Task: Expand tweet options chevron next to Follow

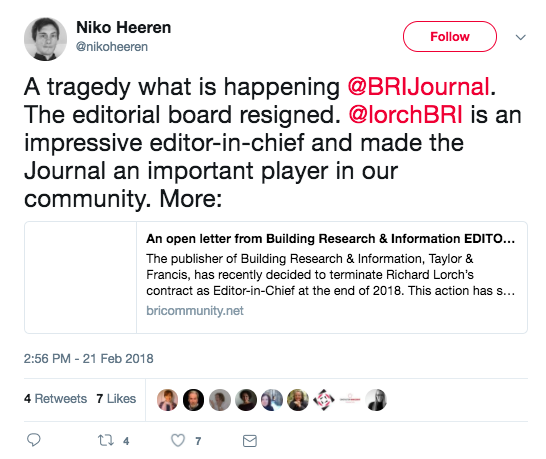Action: coord(521,37)
